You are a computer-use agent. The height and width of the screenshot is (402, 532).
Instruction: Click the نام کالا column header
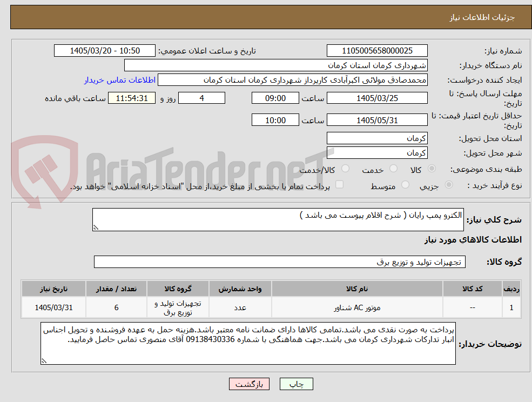coord(357,289)
